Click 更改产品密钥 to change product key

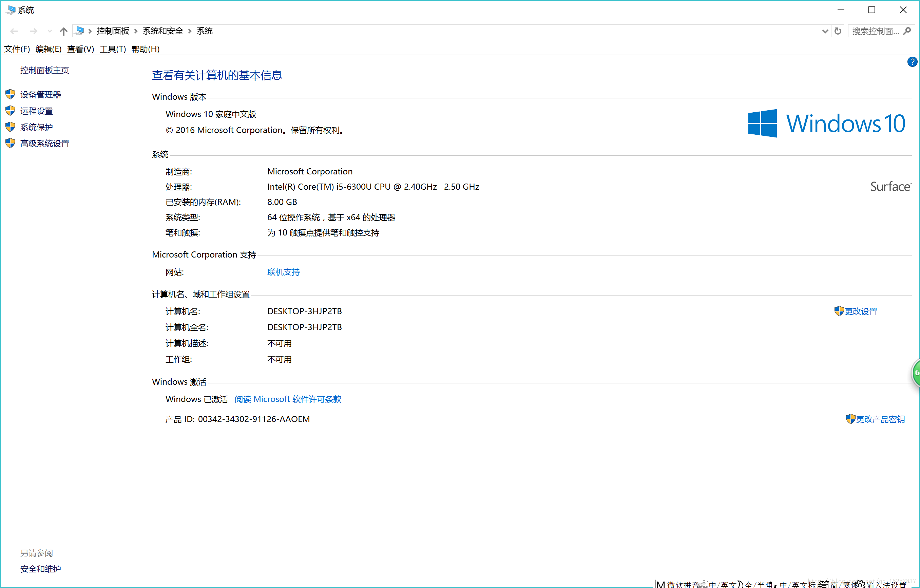point(880,419)
